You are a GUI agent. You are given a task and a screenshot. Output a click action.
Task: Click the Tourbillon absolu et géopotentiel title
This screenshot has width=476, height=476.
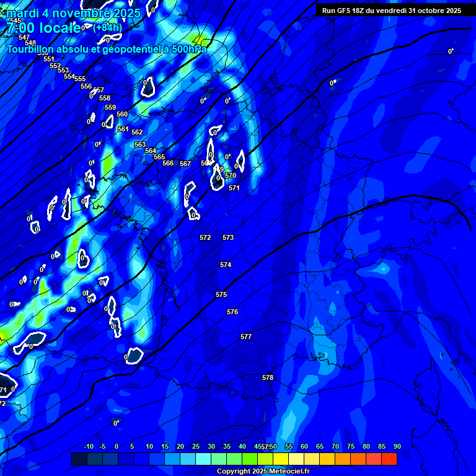coord(107,49)
